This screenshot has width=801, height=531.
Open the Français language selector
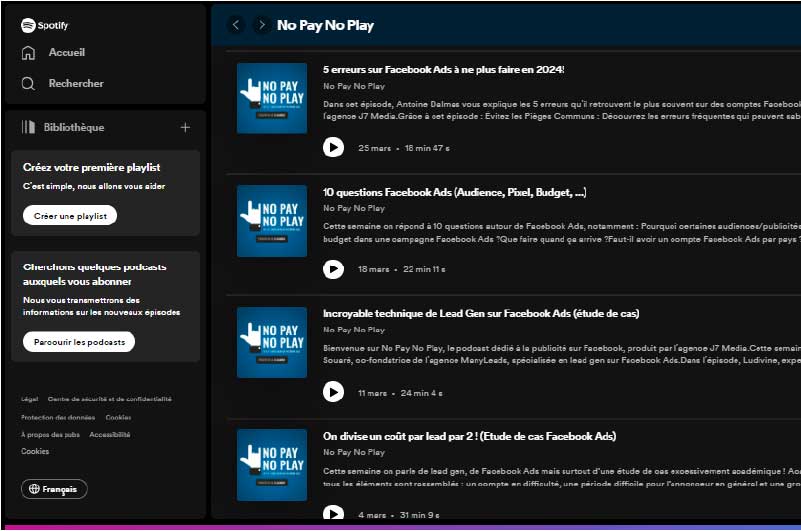[x=54, y=489]
